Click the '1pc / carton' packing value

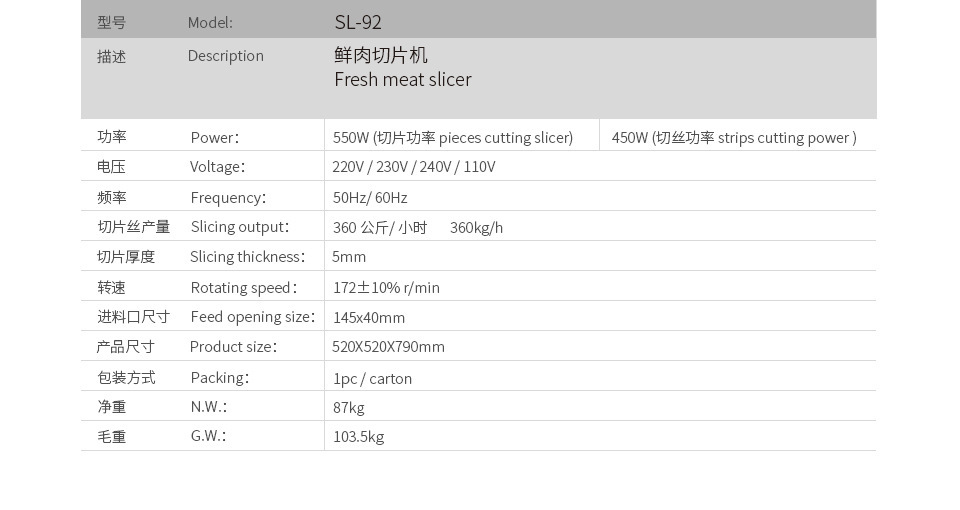pyautogui.click(x=372, y=378)
